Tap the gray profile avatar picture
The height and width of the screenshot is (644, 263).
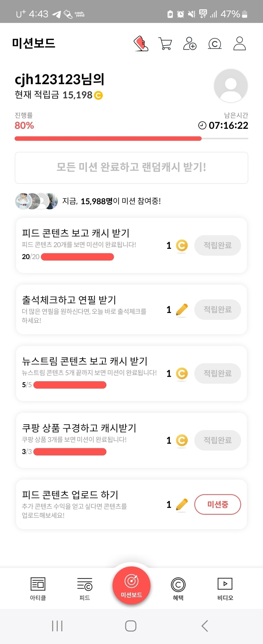coord(231,86)
